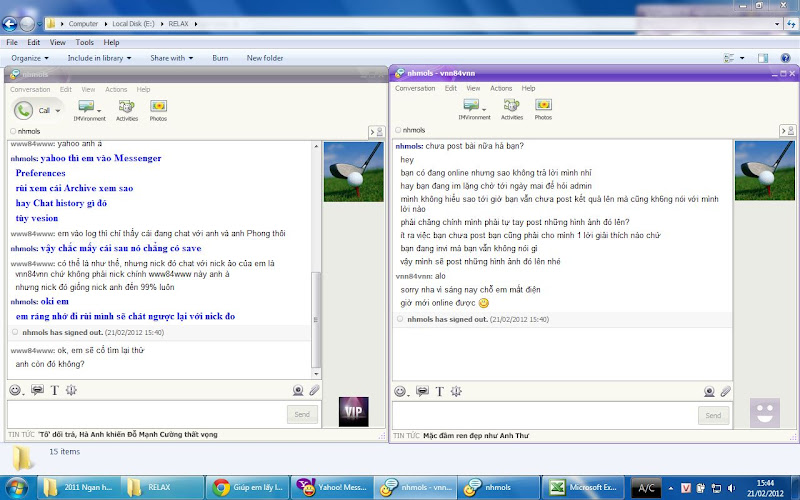This screenshot has width=800, height=500.
Task: Expand Share with dropdown
Action: 191,58
